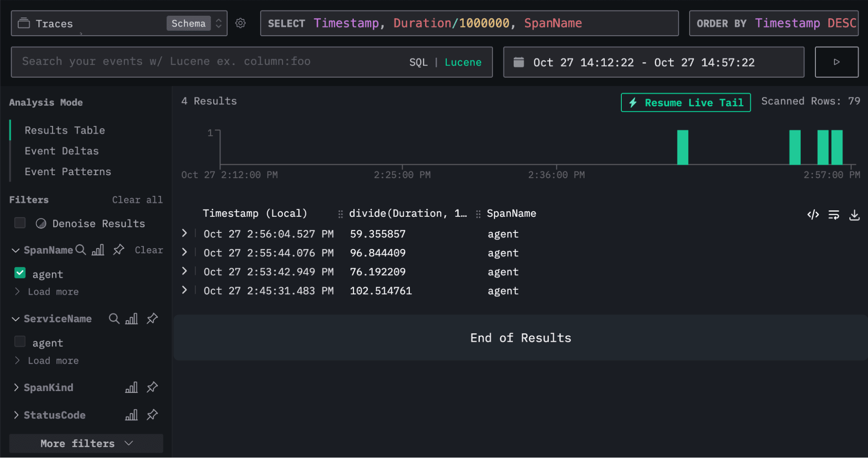
Task: Check the agent ServiceName filter
Action: click(x=20, y=342)
